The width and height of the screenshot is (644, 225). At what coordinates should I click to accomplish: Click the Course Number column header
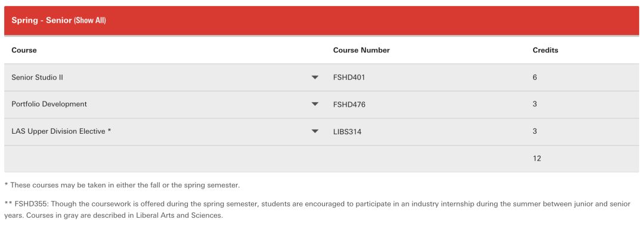pyautogui.click(x=361, y=50)
